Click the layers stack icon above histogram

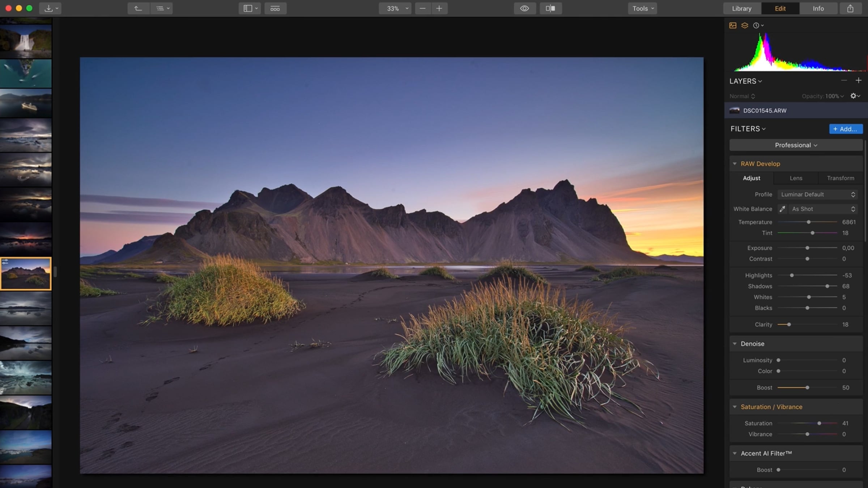point(744,25)
